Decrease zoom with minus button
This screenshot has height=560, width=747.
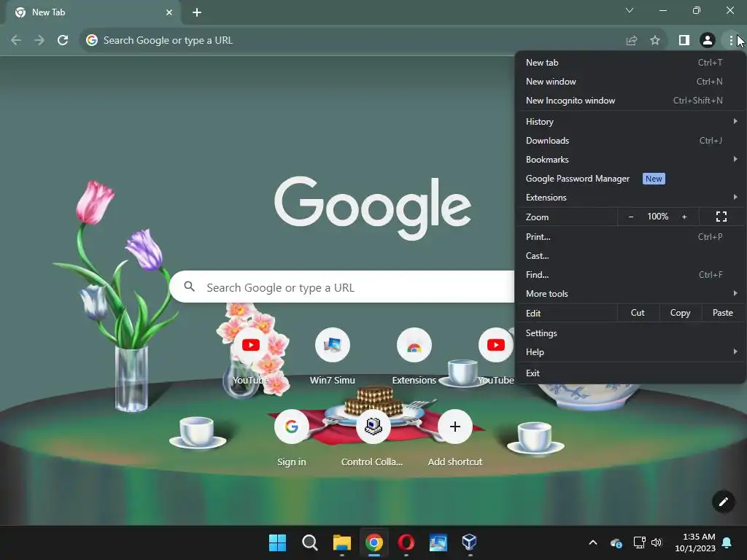pos(631,217)
